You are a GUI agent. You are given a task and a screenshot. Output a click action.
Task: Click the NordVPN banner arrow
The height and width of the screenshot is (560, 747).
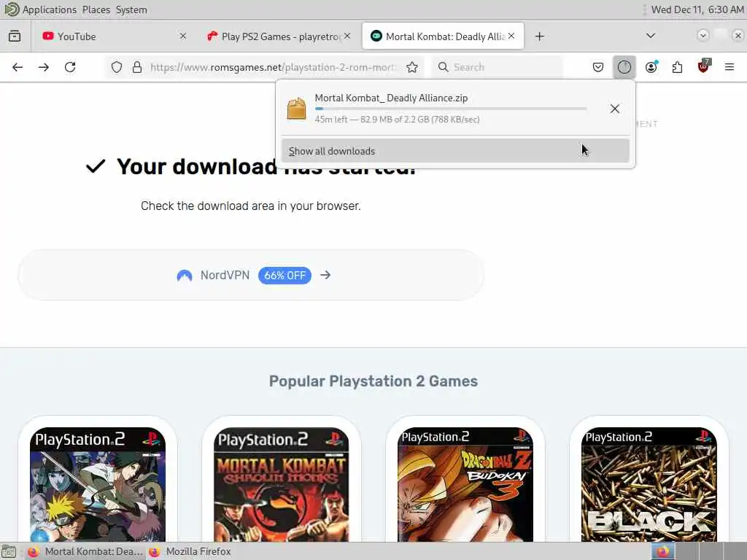(325, 275)
